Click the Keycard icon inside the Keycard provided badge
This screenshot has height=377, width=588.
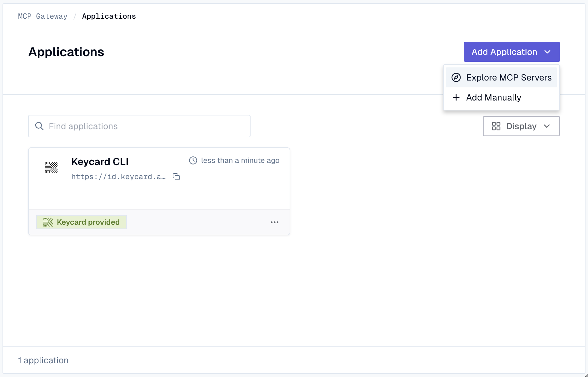click(x=47, y=222)
